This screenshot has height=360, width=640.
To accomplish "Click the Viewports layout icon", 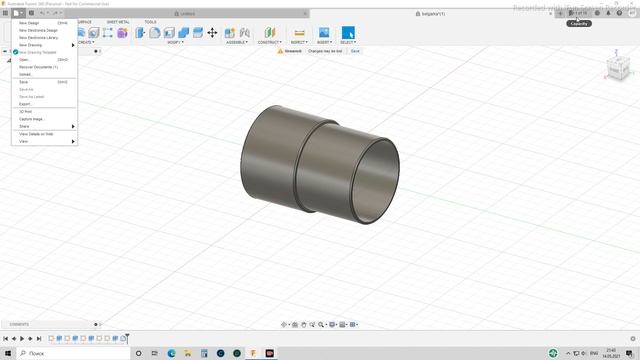I will coord(353,324).
